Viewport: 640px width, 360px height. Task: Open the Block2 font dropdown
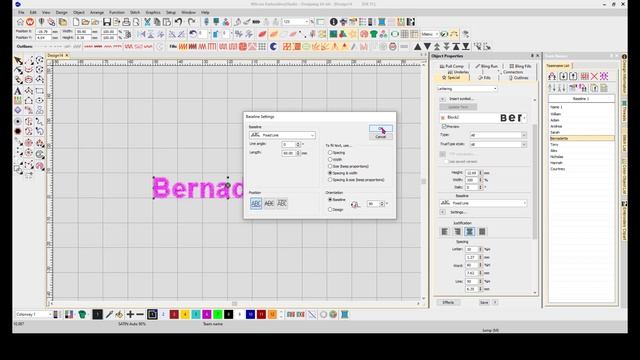pyautogui.click(x=483, y=118)
